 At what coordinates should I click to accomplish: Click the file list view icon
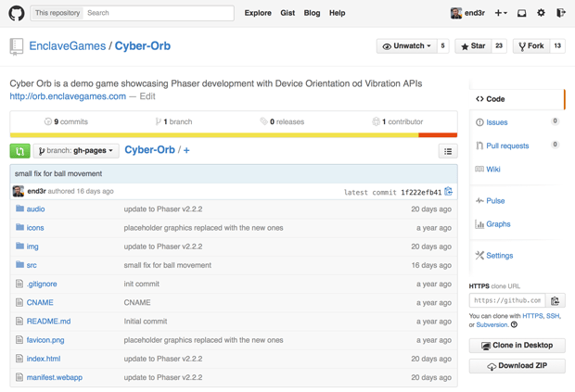coord(448,151)
